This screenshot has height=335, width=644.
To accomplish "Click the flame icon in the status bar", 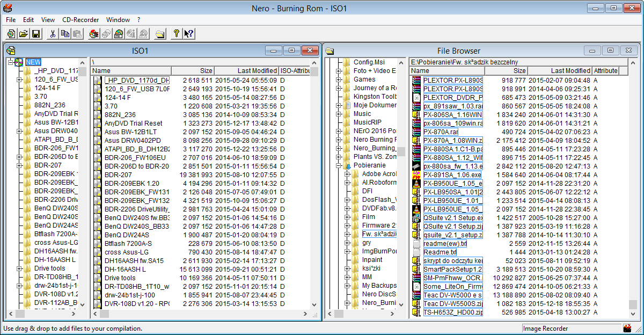I will coord(627,328).
